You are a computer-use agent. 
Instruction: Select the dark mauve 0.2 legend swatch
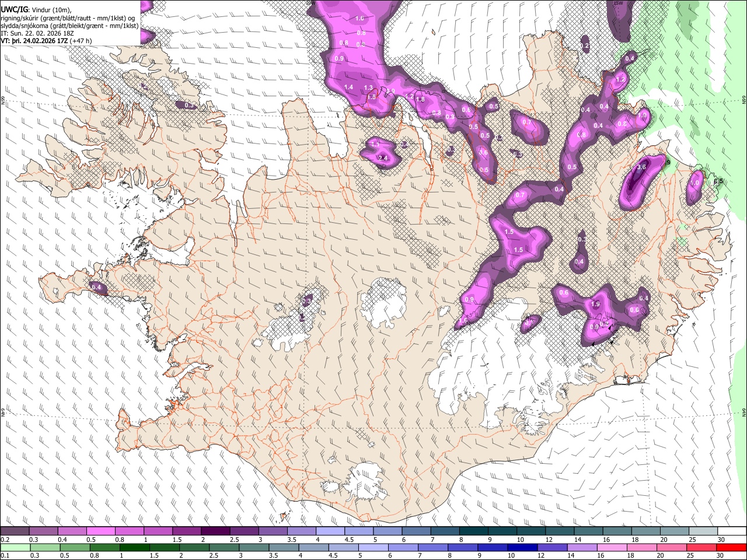pos(15,531)
